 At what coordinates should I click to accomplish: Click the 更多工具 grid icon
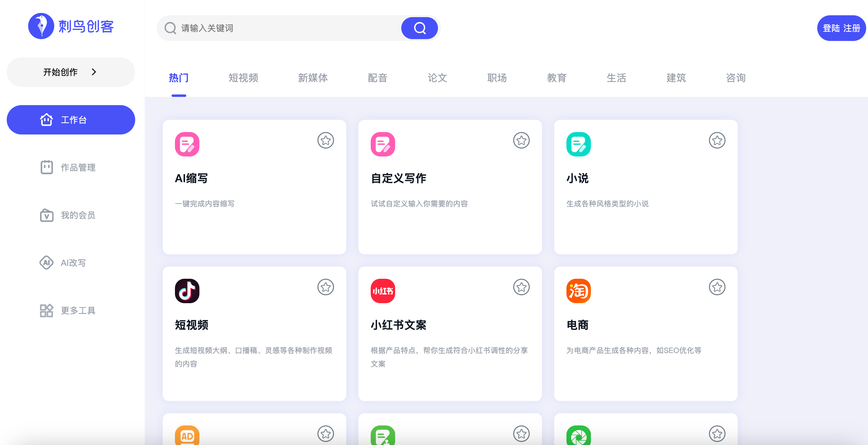[46, 310]
